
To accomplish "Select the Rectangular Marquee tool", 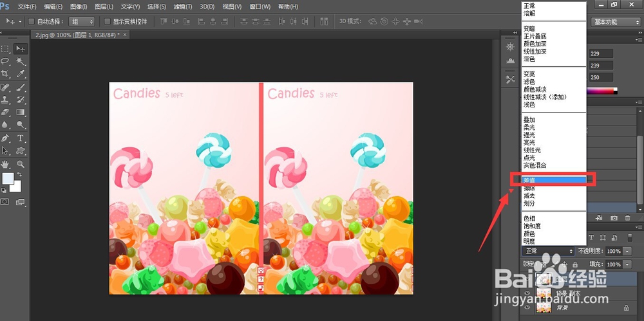I will 5,49.
